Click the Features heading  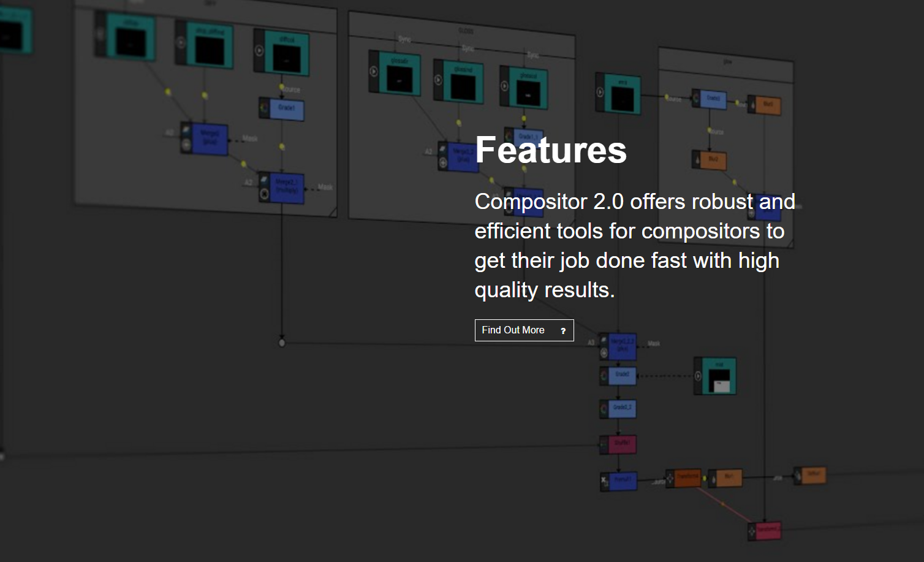tap(550, 150)
